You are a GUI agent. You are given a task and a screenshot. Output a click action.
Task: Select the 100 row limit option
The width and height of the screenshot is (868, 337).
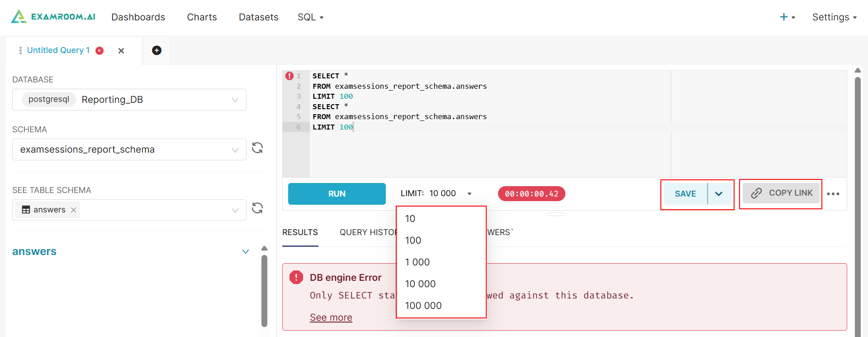click(413, 241)
